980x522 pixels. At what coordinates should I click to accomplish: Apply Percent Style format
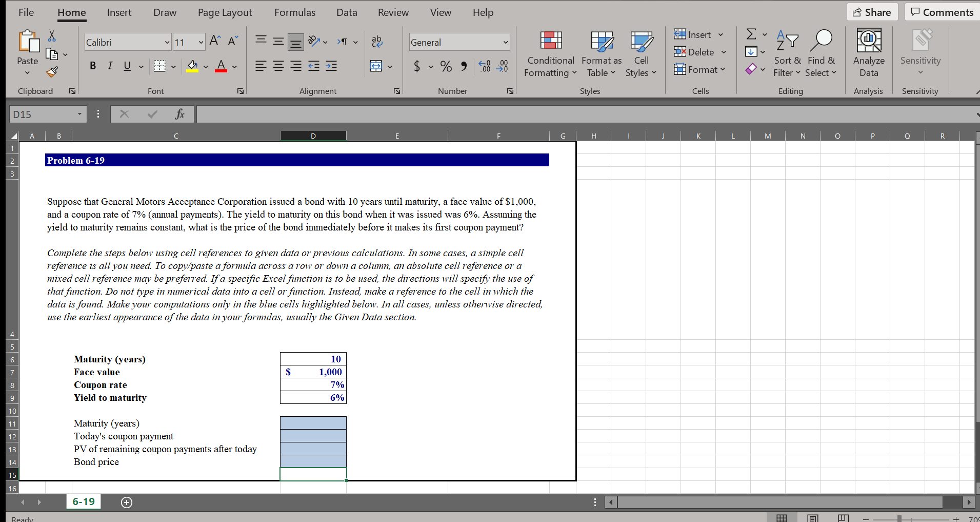click(x=446, y=66)
